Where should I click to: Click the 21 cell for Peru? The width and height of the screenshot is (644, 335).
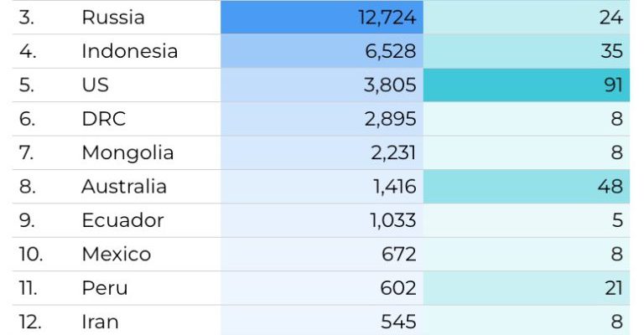click(x=526, y=288)
